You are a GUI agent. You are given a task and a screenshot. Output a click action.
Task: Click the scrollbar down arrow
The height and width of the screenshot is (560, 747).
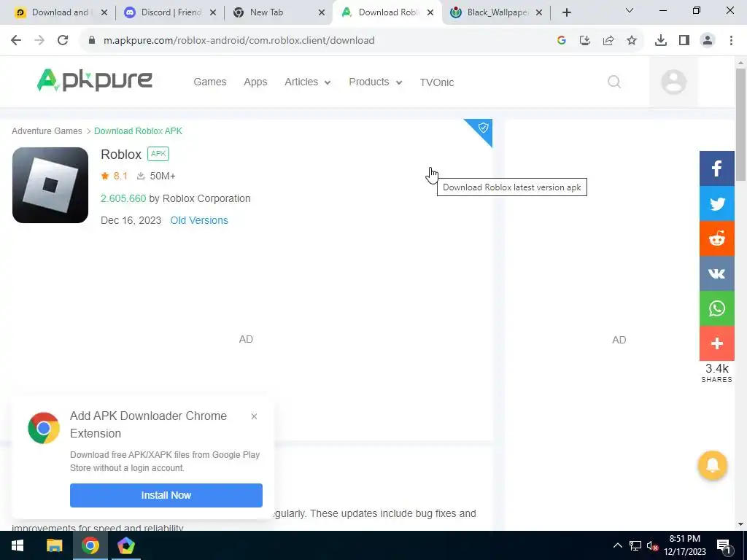(740, 525)
